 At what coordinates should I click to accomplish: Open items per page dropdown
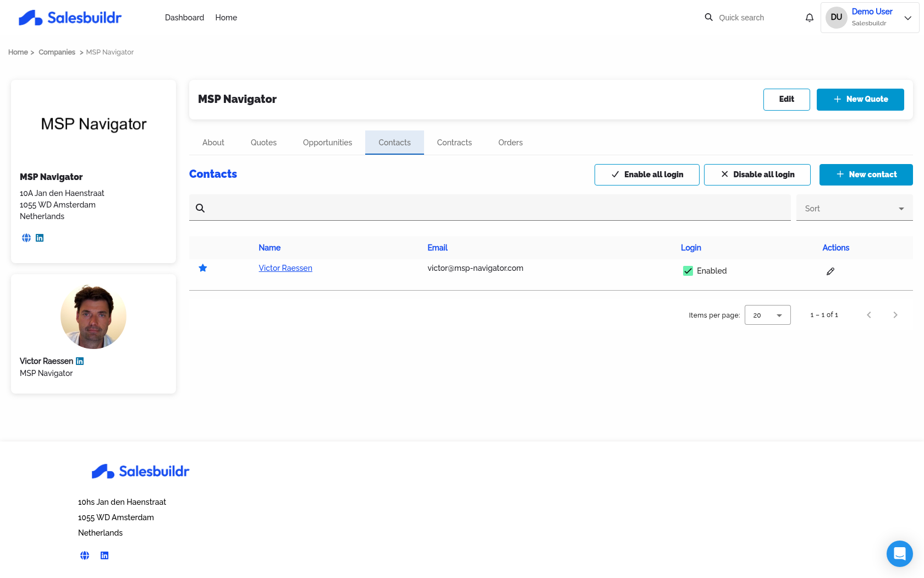(768, 315)
